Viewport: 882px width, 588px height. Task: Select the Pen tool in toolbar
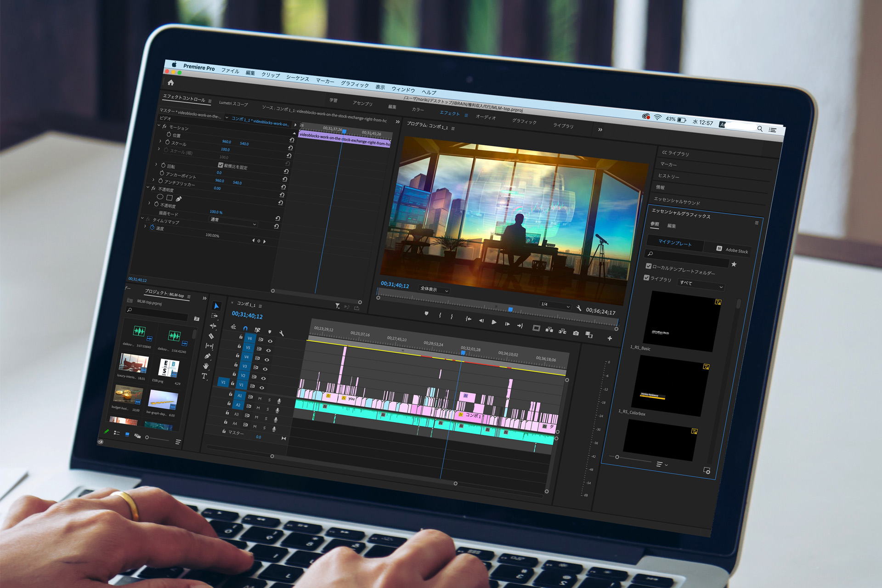[208, 356]
